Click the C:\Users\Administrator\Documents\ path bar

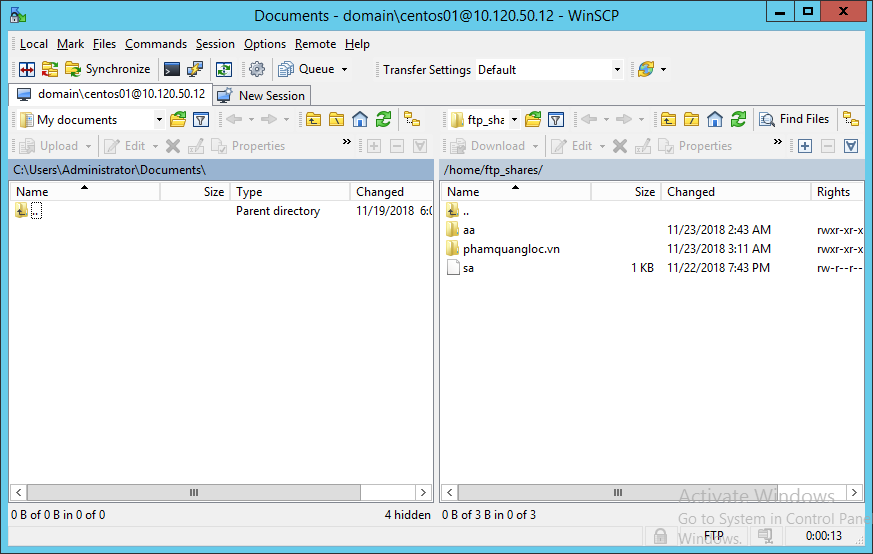[221, 170]
